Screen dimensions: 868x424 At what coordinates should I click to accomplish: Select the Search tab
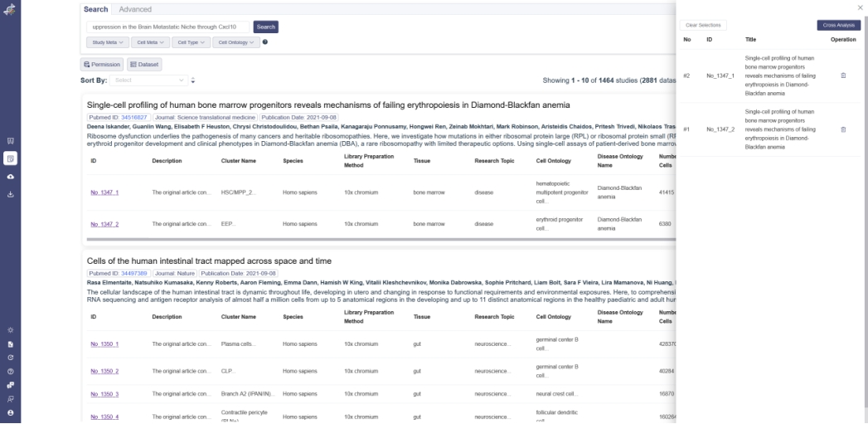click(97, 8)
